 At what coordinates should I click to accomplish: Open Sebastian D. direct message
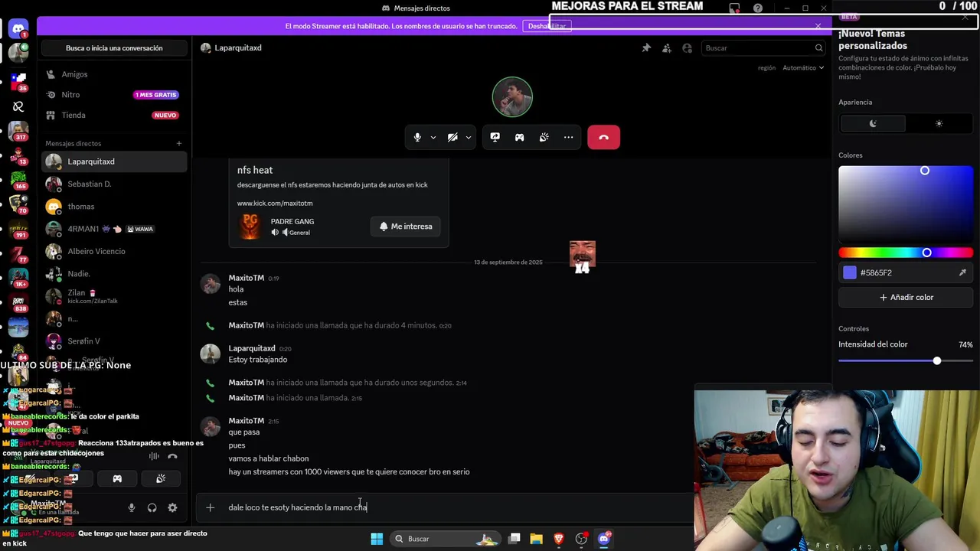[114, 184]
